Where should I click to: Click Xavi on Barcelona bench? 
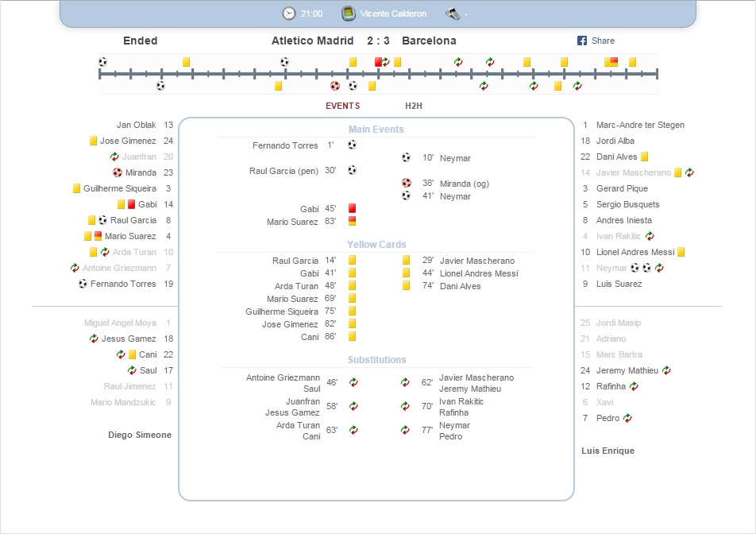coord(604,402)
